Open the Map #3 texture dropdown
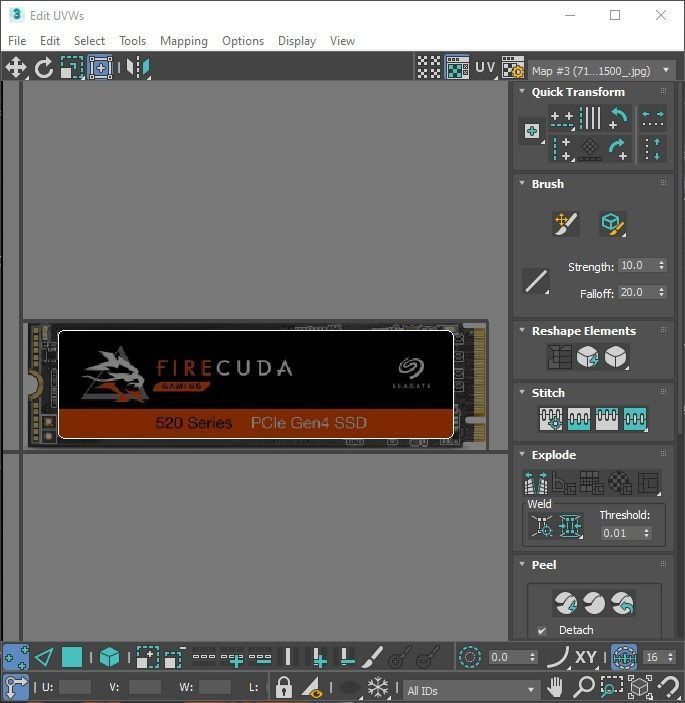685x703 pixels. [x=602, y=71]
